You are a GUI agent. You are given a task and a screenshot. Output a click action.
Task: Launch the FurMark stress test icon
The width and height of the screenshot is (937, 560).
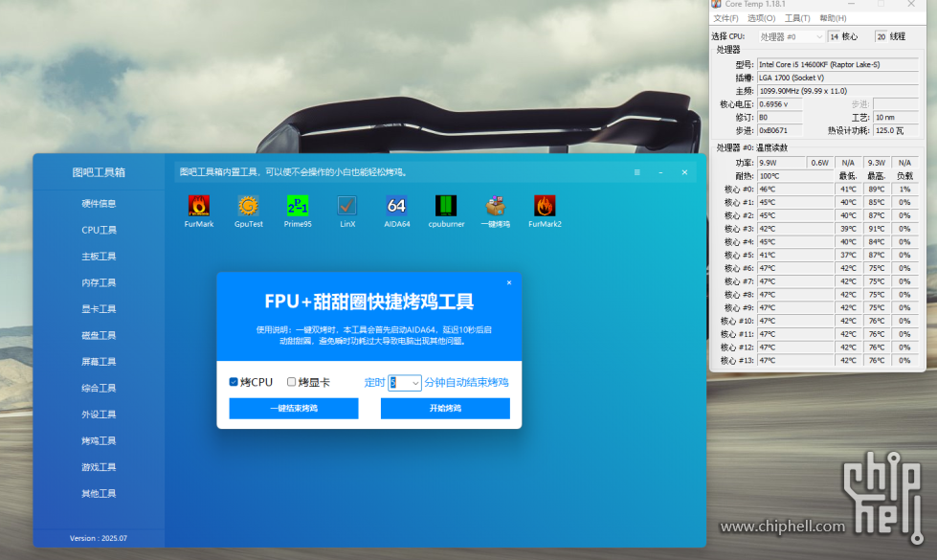pos(199,206)
